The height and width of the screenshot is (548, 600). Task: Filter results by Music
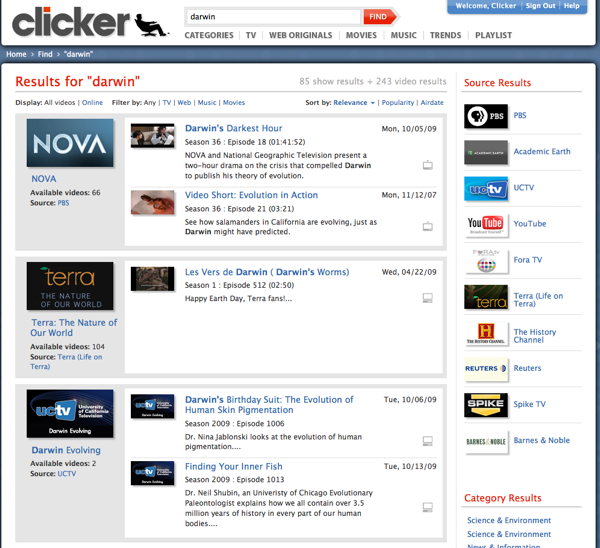(207, 103)
